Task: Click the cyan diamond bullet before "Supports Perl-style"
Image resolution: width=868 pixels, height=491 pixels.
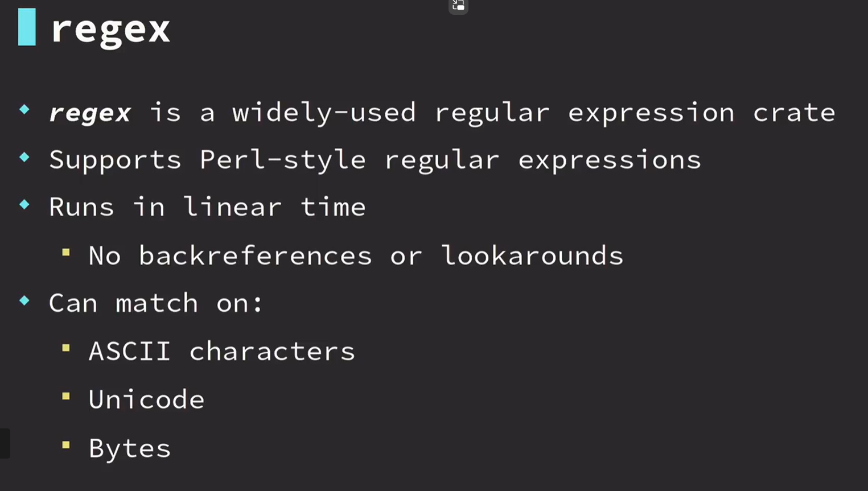Action: tap(24, 157)
